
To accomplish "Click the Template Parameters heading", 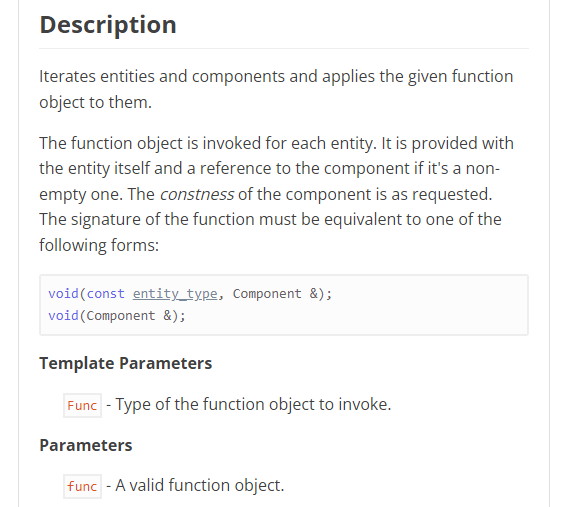I will click(125, 363).
